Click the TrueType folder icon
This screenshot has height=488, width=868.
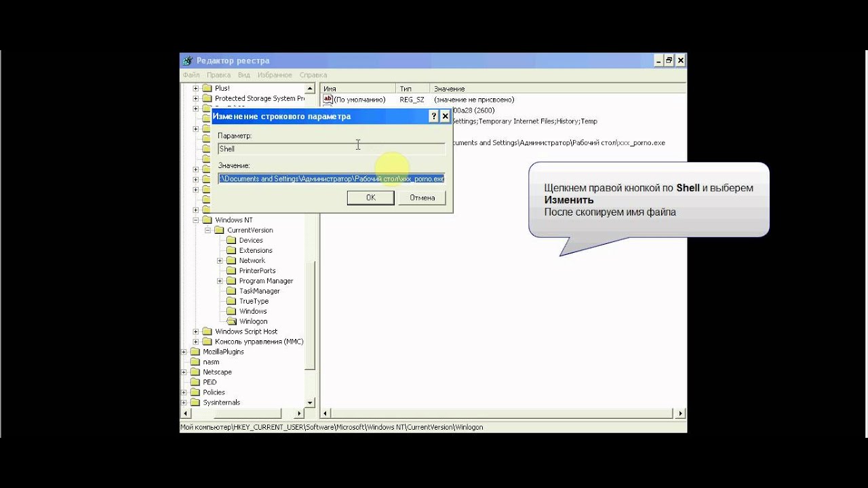coord(231,301)
